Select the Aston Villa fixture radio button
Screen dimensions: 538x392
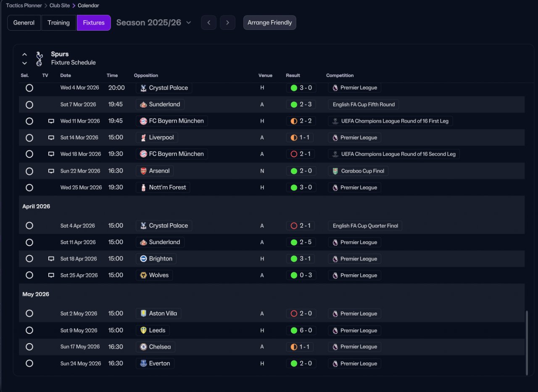tap(29, 313)
